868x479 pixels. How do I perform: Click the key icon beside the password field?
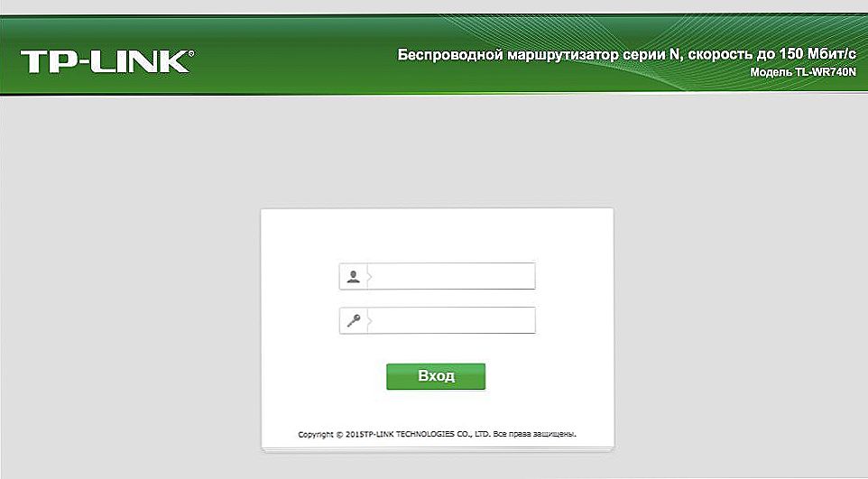[x=354, y=320]
